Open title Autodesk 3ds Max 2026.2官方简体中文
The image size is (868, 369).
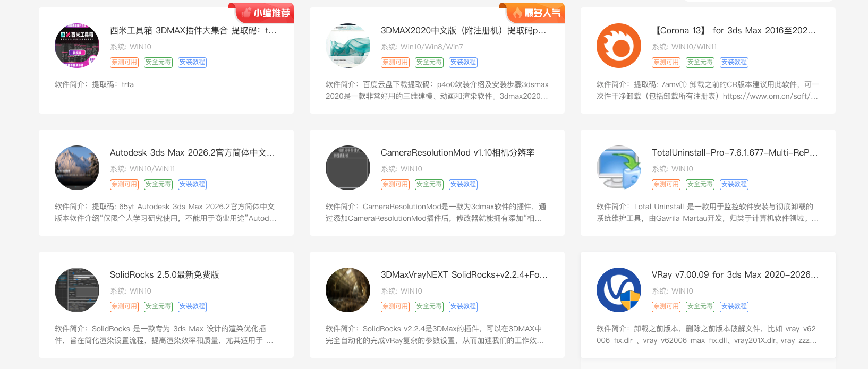tap(192, 152)
